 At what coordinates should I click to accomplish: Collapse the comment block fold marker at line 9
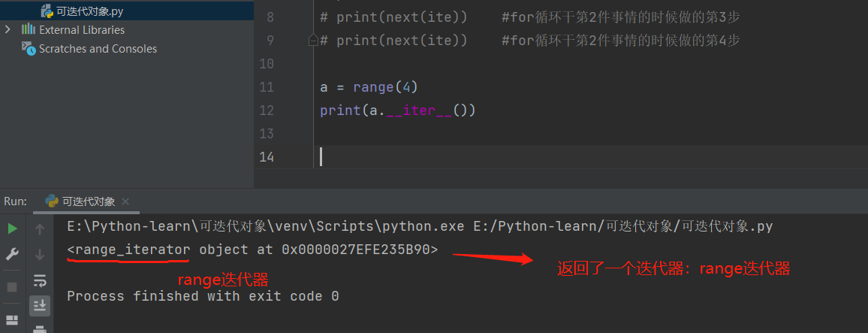click(314, 41)
